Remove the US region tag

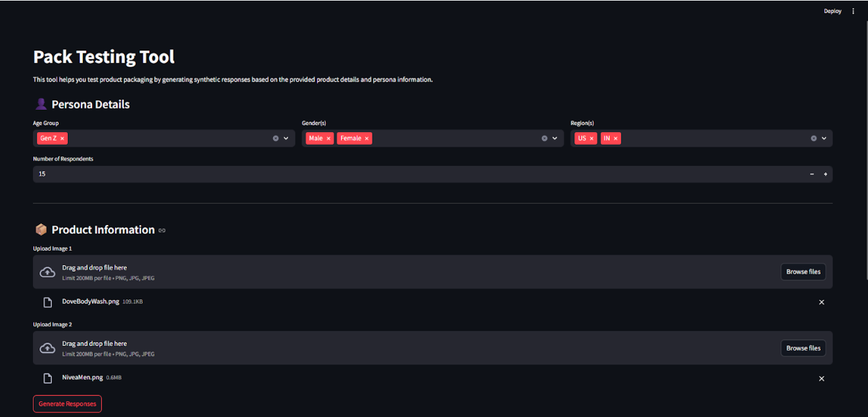coord(592,138)
